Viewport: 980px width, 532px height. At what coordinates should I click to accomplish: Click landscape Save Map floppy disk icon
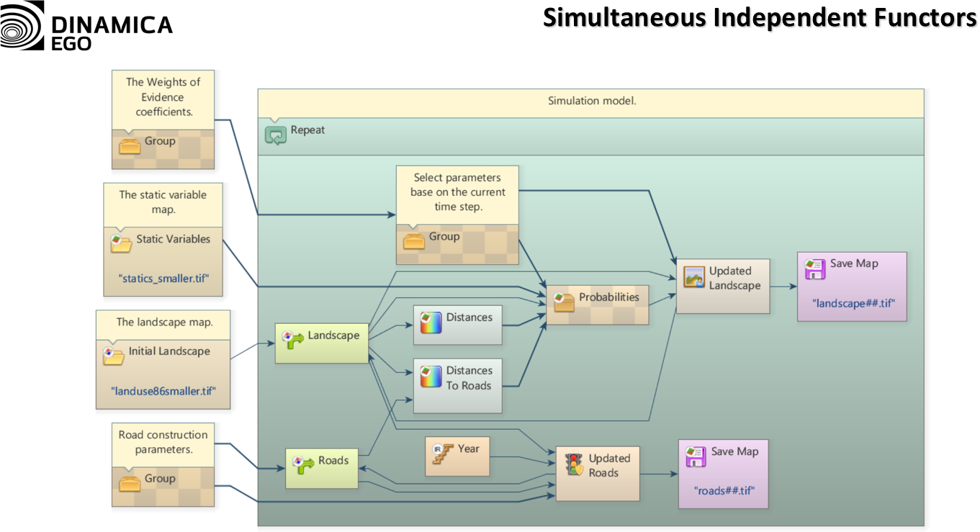[x=815, y=269]
